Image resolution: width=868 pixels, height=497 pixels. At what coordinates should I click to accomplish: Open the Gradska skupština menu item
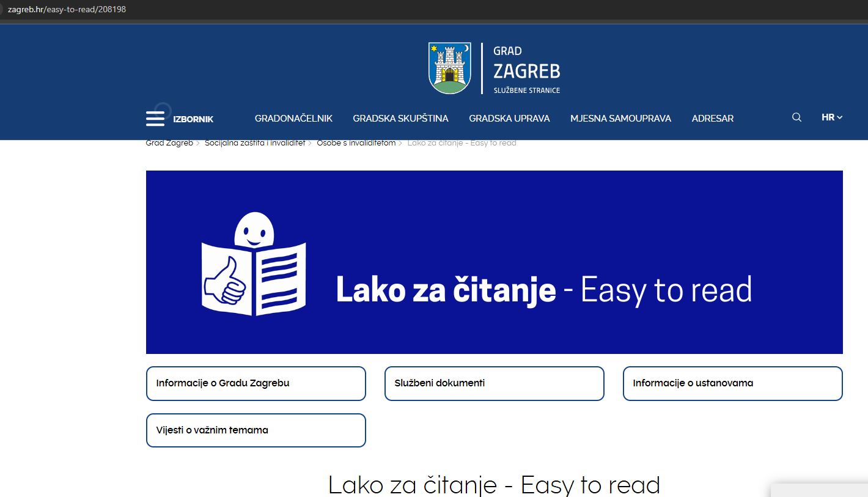pyautogui.click(x=400, y=119)
